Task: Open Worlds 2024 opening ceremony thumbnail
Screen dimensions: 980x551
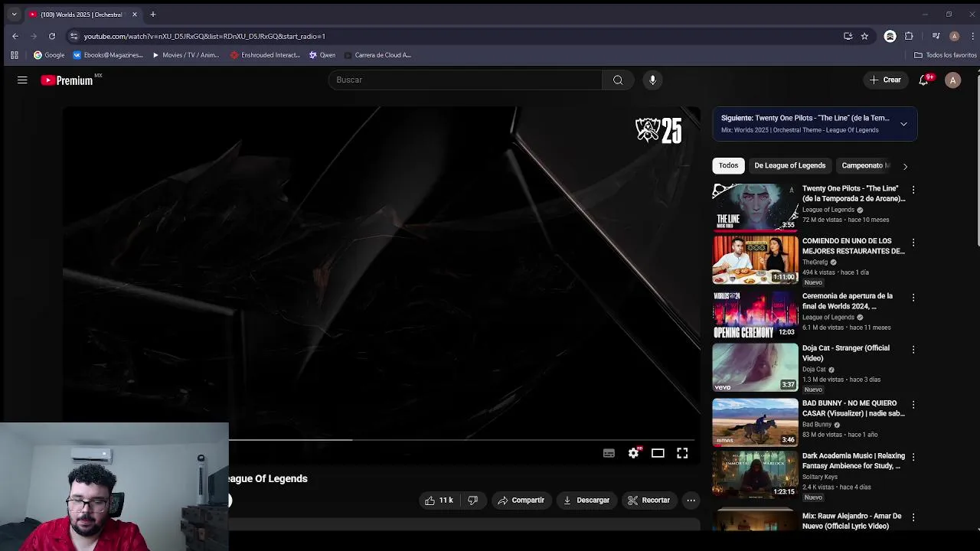Action: tap(755, 315)
